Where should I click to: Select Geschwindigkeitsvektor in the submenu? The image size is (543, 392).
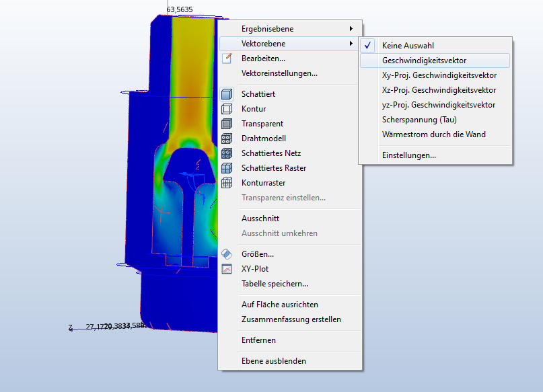coord(435,61)
